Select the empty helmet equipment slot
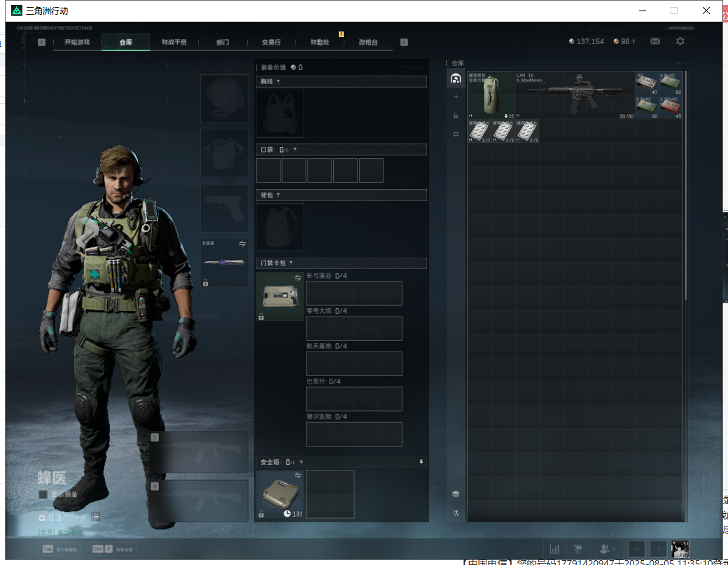728x565 pixels. (224, 99)
